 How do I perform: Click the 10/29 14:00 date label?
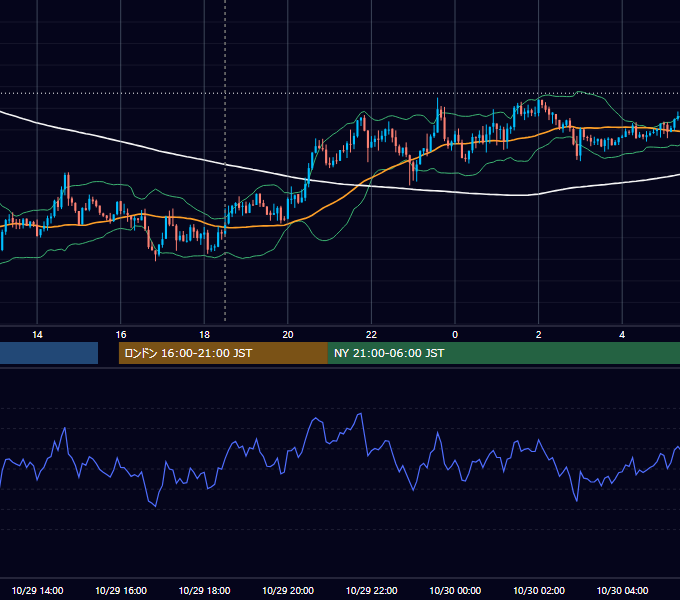tap(37, 590)
